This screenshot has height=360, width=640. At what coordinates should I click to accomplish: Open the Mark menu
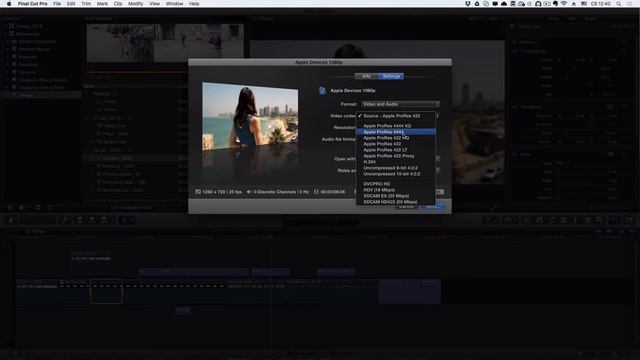(102, 4)
